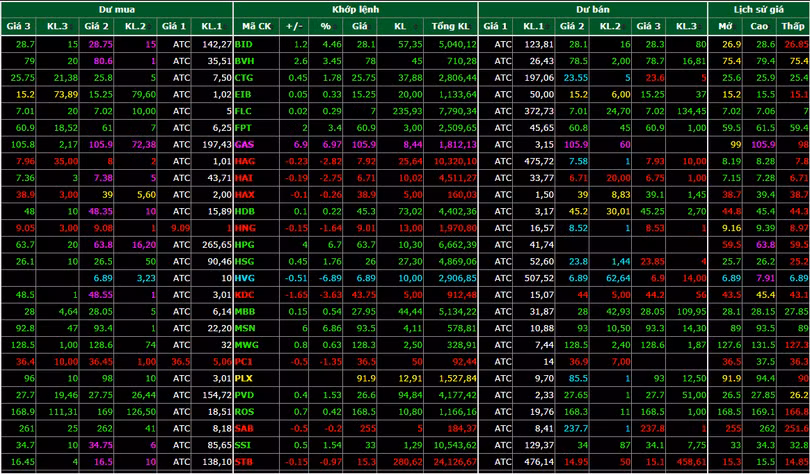Click BID total volume 5,040,12

(x=456, y=45)
